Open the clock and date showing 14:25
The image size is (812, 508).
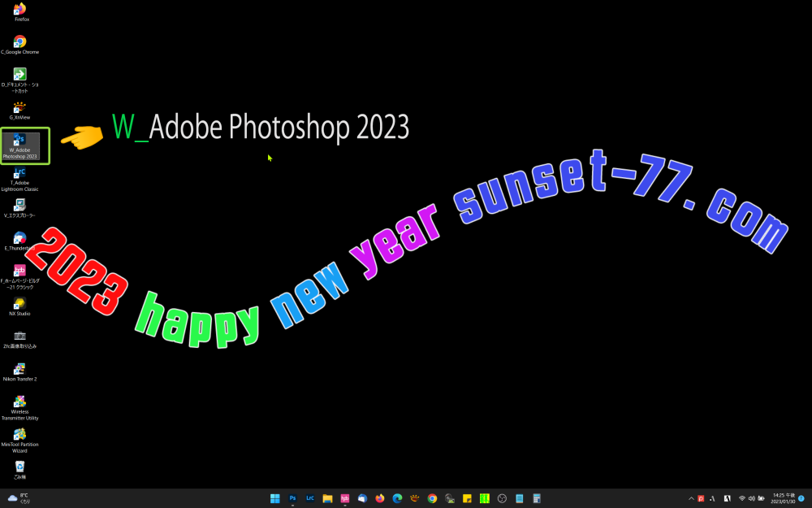tap(783, 499)
